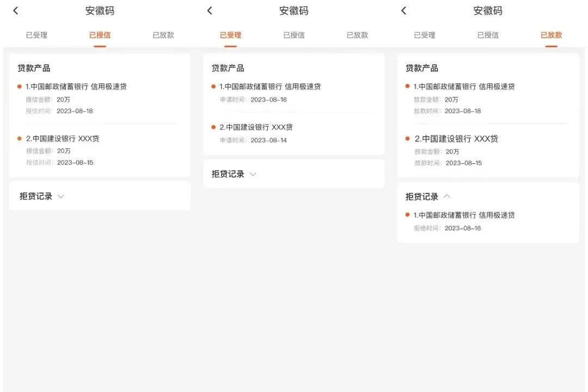Go back from the screen showing 已授信 records
The width and height of the screenshot is (588, 392).
[x=16, y=11]
